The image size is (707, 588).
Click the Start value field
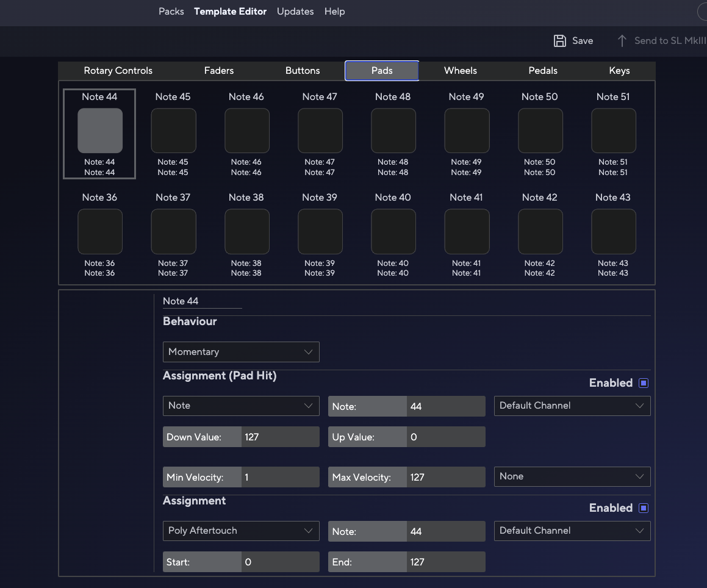coord(280,562)
